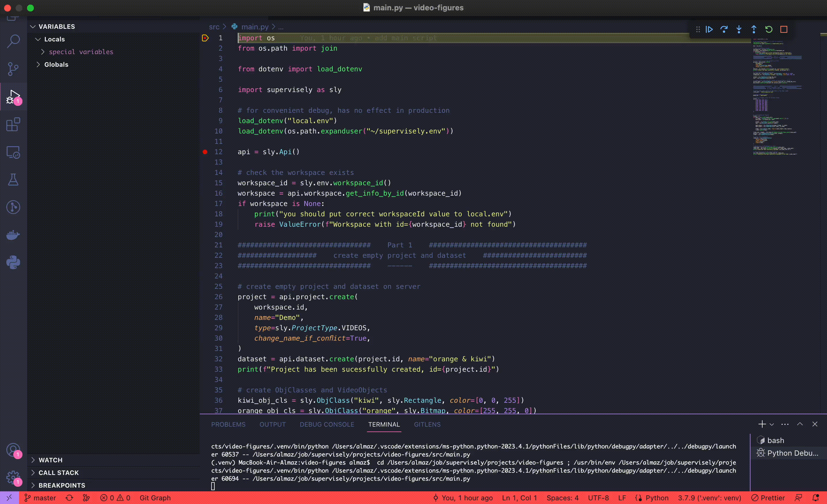Click the Step Over debug icon

[724, 30]
